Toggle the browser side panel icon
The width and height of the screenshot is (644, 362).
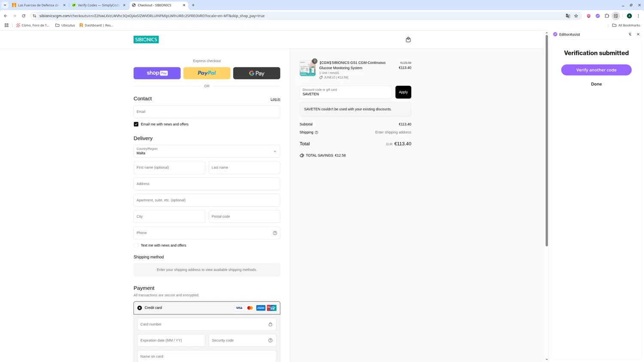(616, 16)
